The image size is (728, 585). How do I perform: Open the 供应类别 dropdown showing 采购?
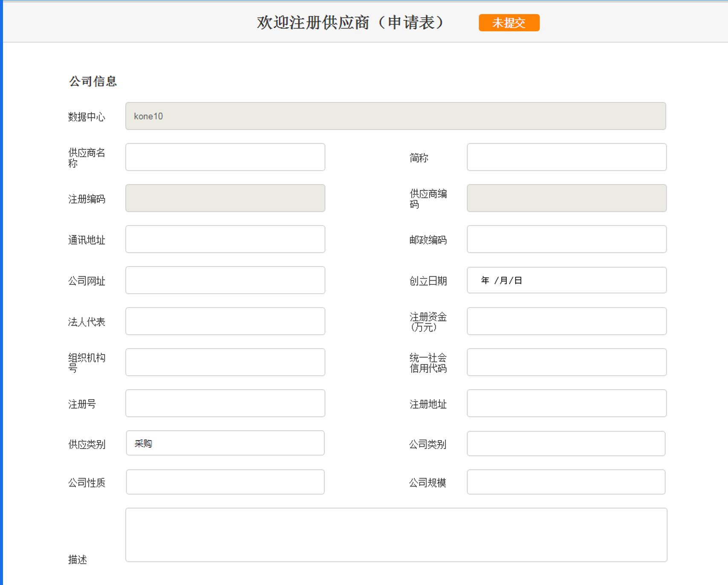(225, 443)
